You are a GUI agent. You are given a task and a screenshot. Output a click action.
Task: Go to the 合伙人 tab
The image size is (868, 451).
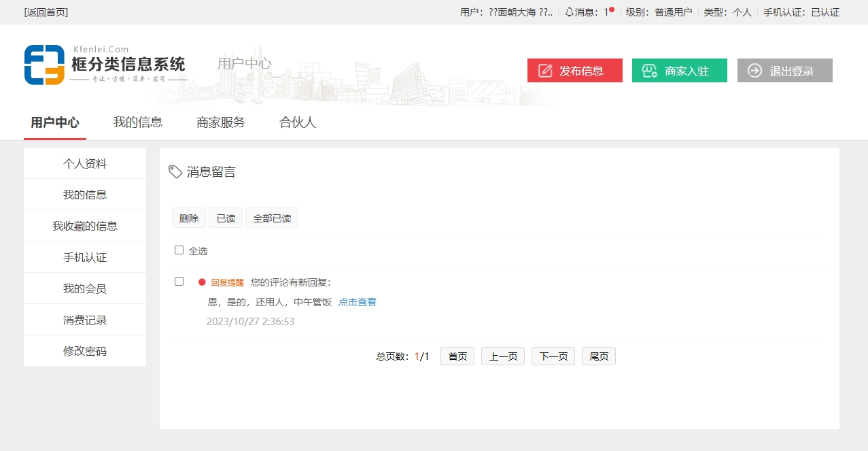tap(298, 122)
